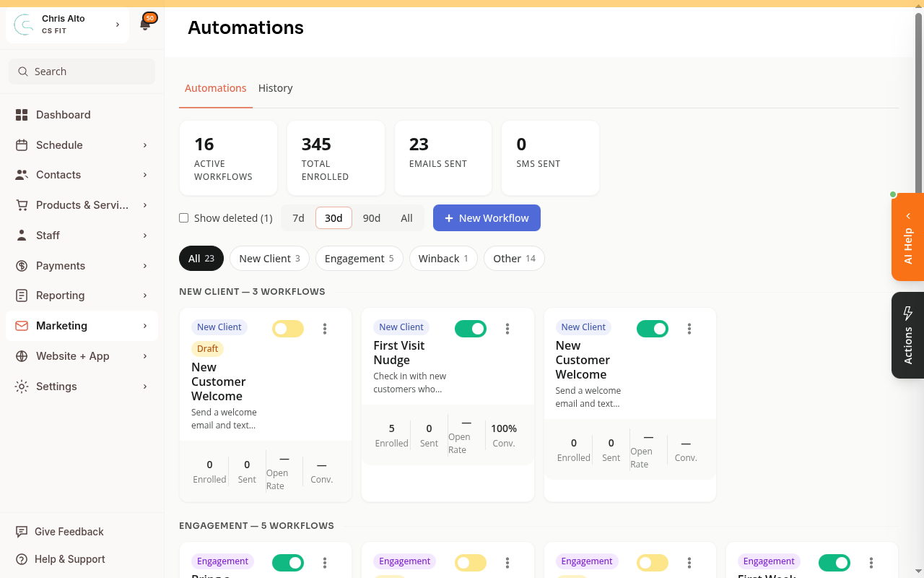Screen dimensions: 924x578
Task: Expand the Payments submenu chevron
Action: tap(145, 266)
